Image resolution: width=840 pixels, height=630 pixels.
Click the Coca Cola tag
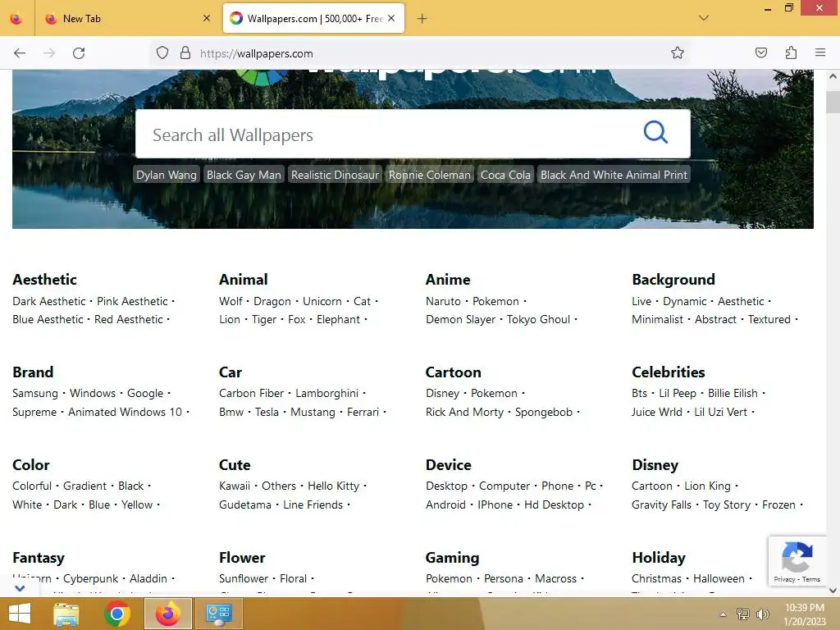(x=505, y=175)
